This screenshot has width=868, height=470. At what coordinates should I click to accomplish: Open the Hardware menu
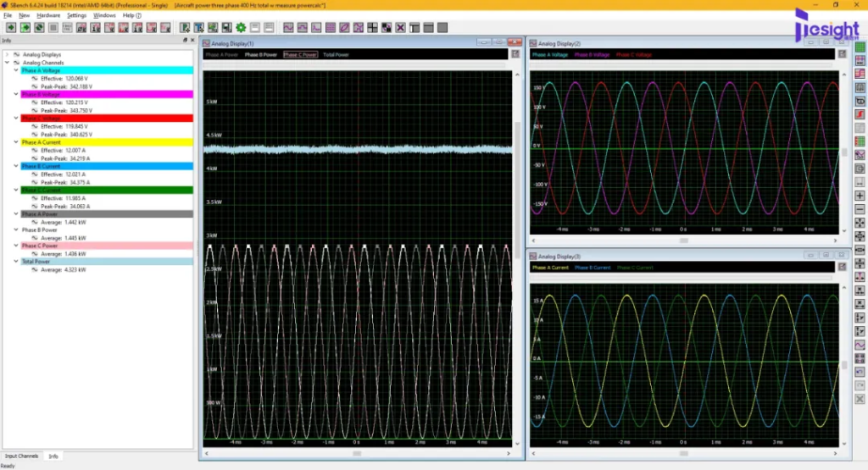pos(48,15)
